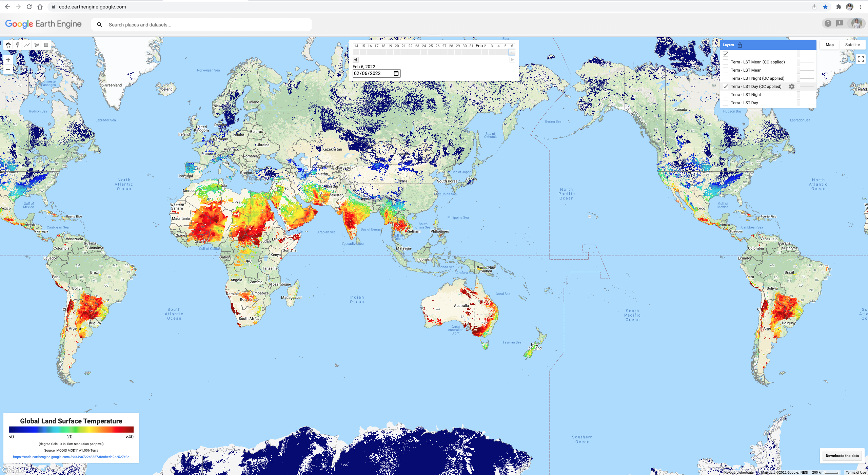The width and height of the screenshot is (868, 475).
Task: Open the date picker calendar icon
Action: click(396, 73)
